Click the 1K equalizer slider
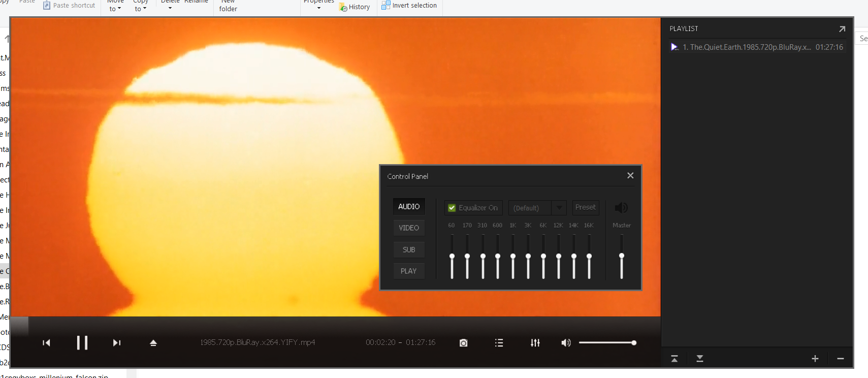This screenshot has width=868, height=378. coord(513,257)
